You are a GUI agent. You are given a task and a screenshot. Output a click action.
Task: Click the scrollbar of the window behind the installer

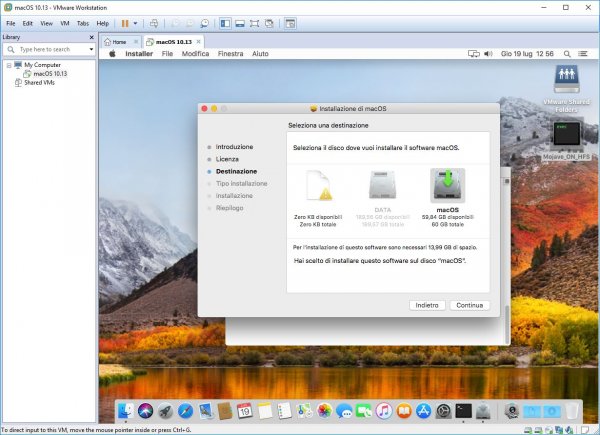[507, 324]
